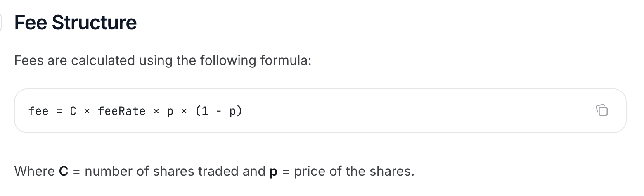The height and width of the screenshot is (196, 644).
Task: Click the Fee Structure heading
Action: [76, 22]
